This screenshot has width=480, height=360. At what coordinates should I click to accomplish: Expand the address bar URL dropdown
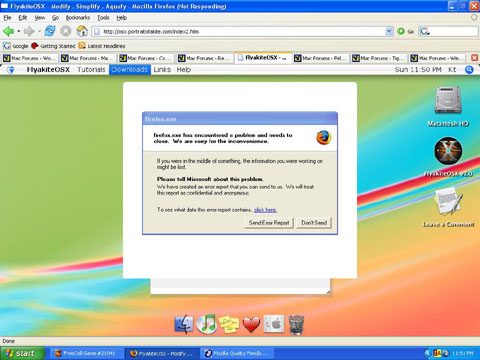coord(389,31)
